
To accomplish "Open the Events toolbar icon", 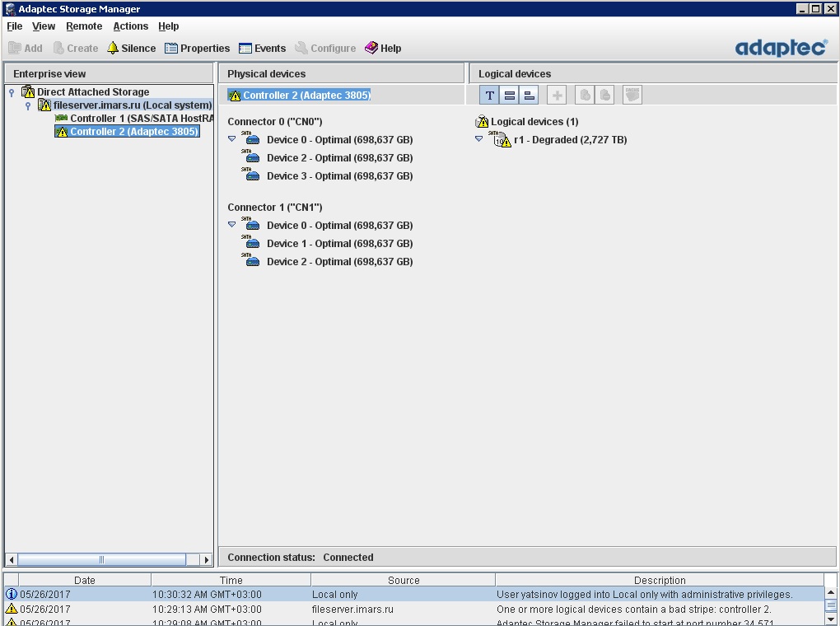I will (x=245, y=49).
